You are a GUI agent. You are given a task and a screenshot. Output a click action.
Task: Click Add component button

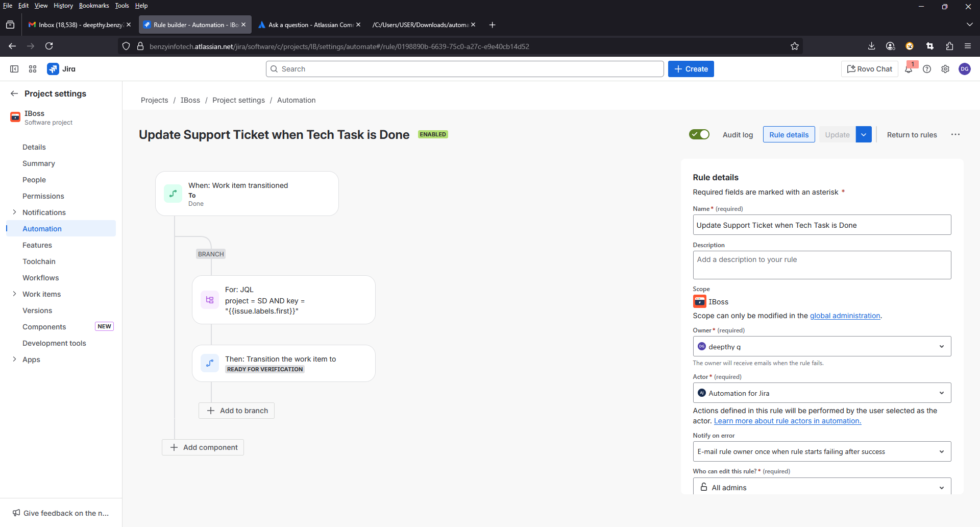point(203,447)
